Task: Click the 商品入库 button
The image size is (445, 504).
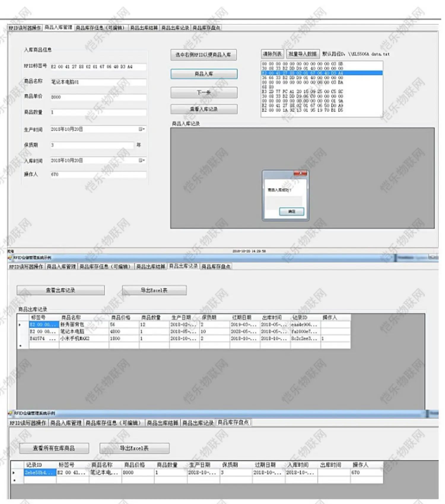Action: tap(204, 74)
